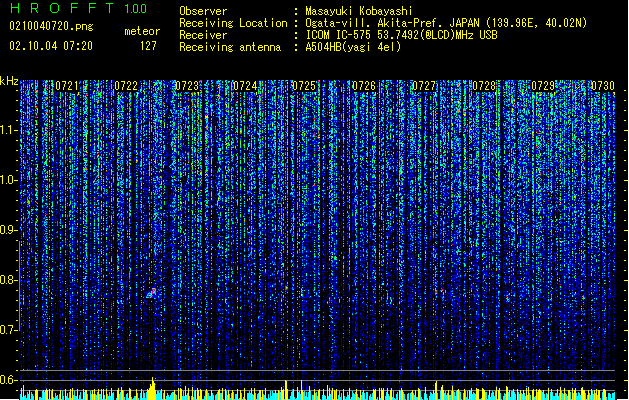This screenshot has width=629, height=400.
Task: Click the 0729 time marker
Action: (x=543, y=86)
